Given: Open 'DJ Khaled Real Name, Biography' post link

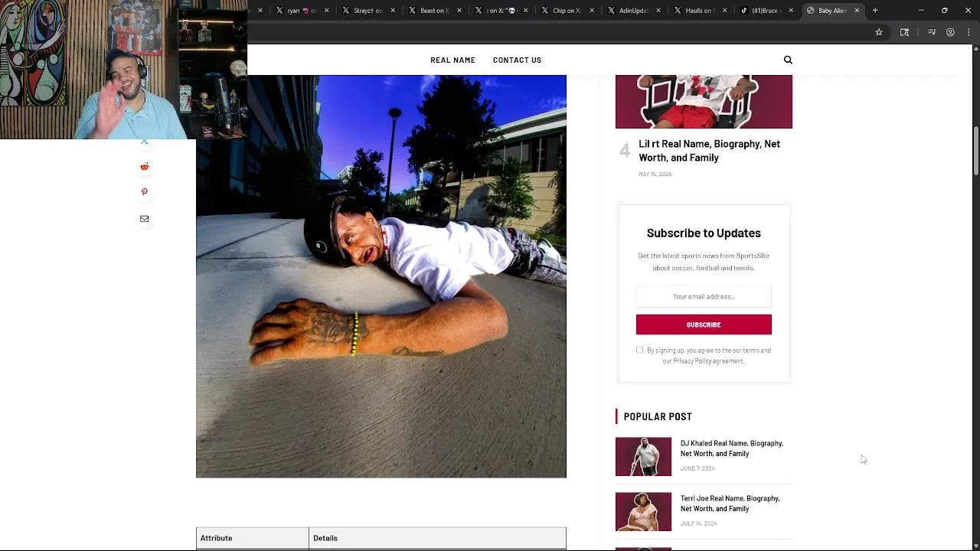Looking at the screenshot, I should tap(732, 448).
